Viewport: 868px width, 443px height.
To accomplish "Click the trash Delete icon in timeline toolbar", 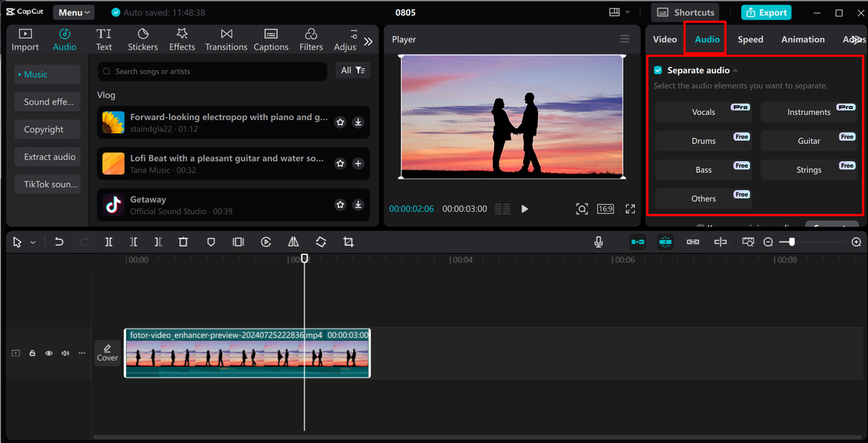I will pyautogui.click(x=183, y=242).
